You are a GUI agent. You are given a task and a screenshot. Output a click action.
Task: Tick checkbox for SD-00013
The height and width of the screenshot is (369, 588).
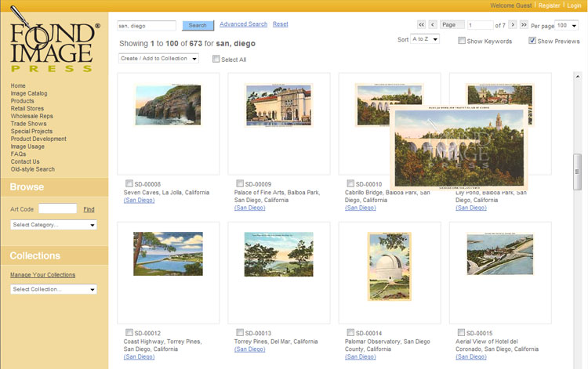(240, 333)
